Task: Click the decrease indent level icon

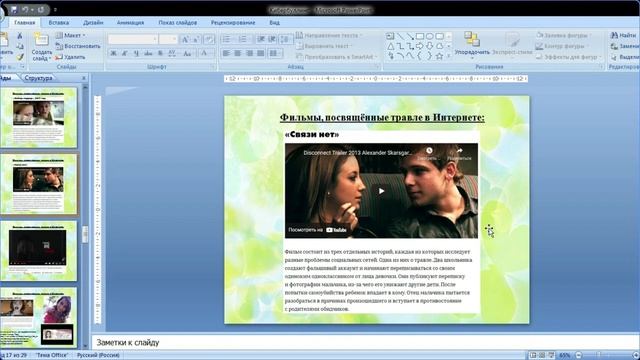Action: pos(261,39)
